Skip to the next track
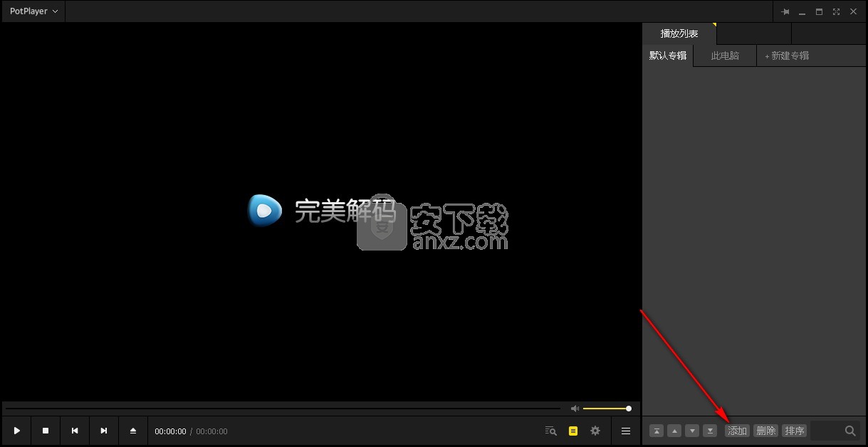Image resolution: width=868 pixels, height=447 pixels. pos(104,431)
